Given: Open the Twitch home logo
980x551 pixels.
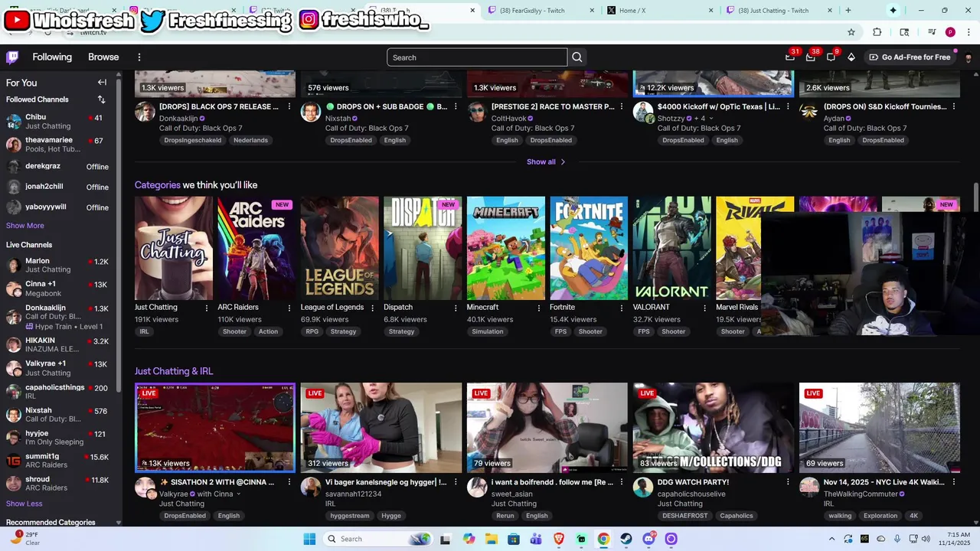Looking at the screenshot, I should click(x=12, y=57).
